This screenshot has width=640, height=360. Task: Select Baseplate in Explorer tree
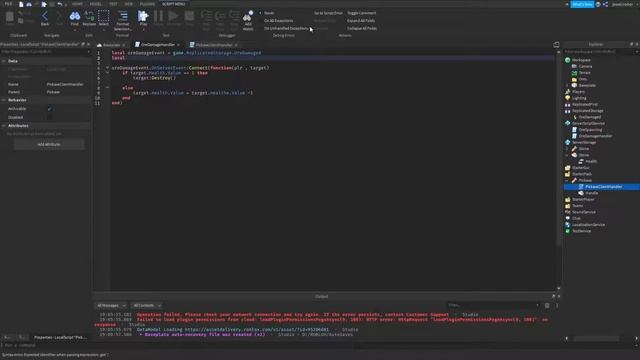pyautogui.click(x=587, y=85)
